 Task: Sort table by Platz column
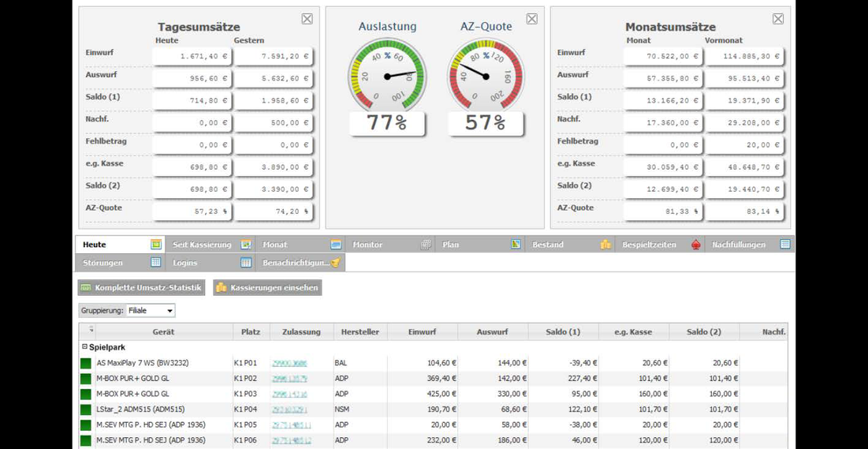(x=251, y=332)
